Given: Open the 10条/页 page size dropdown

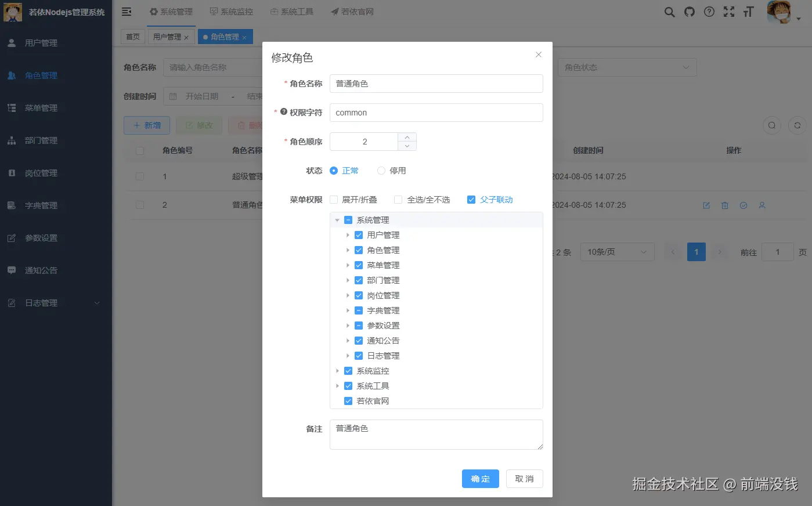Looking at the screenshot, I should 617,252.
